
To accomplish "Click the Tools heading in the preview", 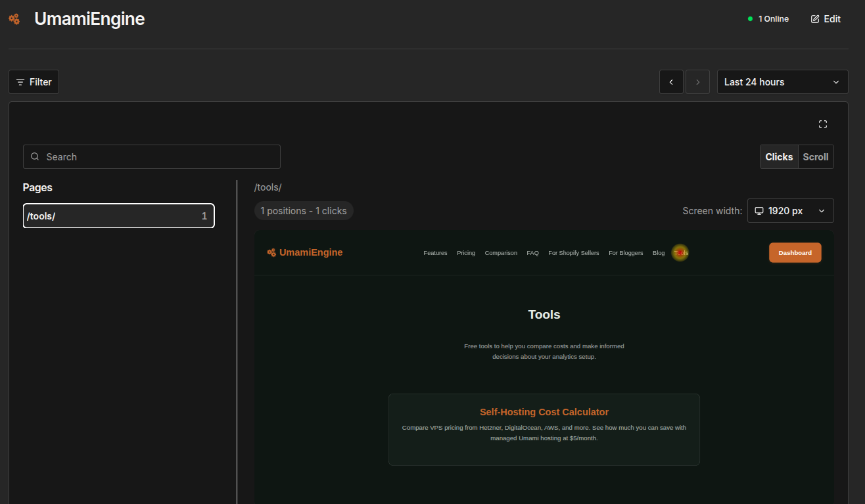I will 544,315.
